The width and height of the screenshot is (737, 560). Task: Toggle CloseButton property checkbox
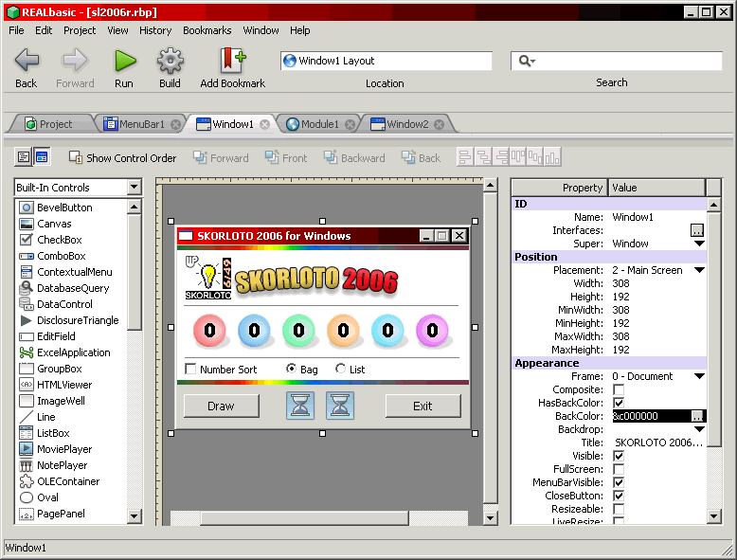619,496
